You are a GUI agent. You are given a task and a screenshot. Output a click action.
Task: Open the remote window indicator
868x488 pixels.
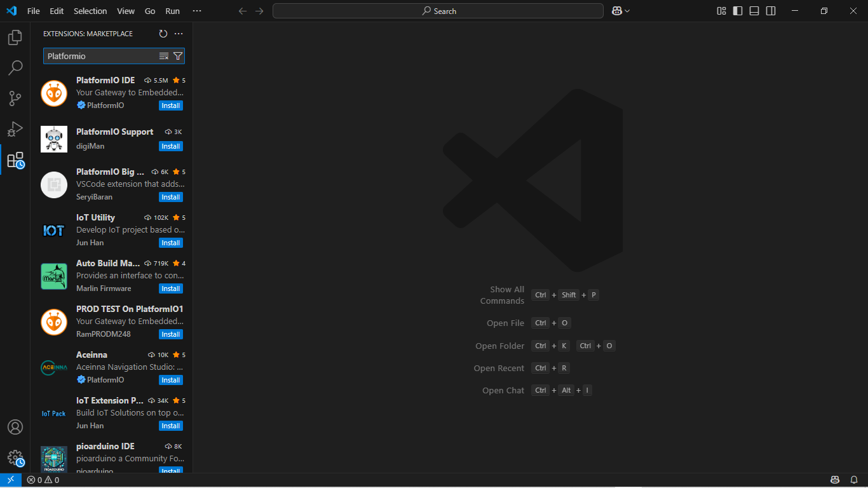pos(11,480)
